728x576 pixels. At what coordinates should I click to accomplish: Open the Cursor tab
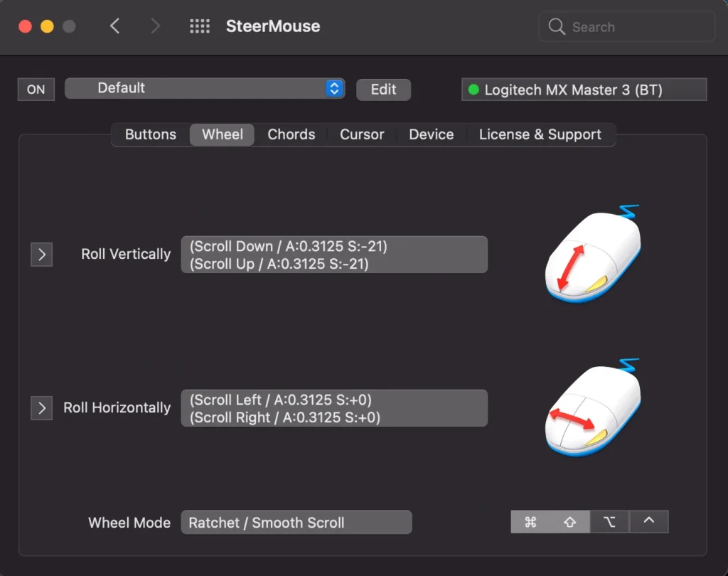362,134
